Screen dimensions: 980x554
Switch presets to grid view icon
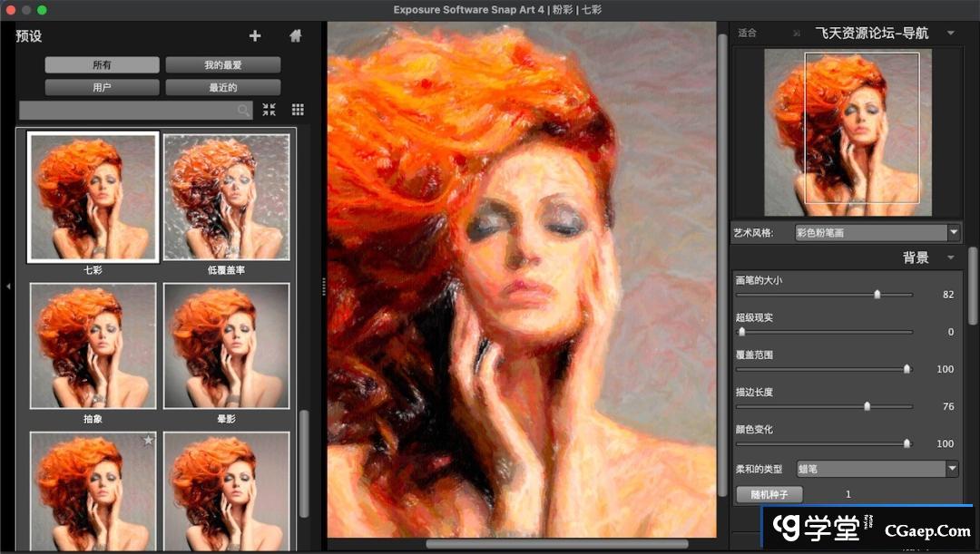[298, 110]
